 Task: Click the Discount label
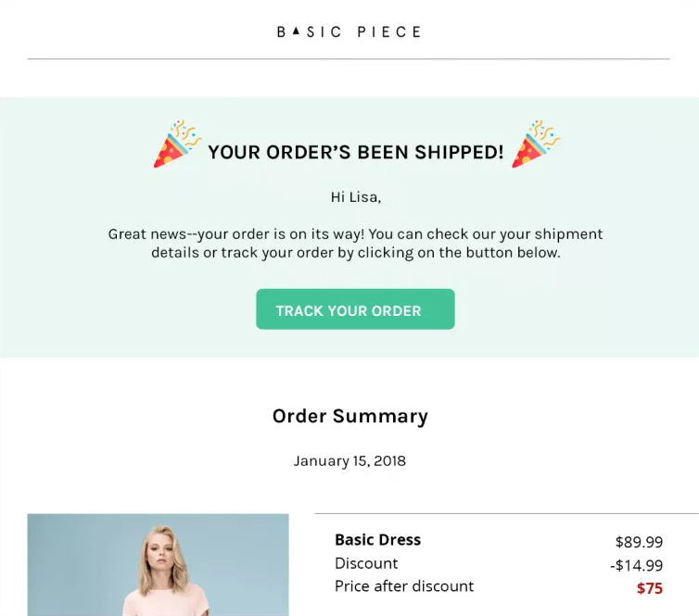pyautogui.click(x=366, y=563)
